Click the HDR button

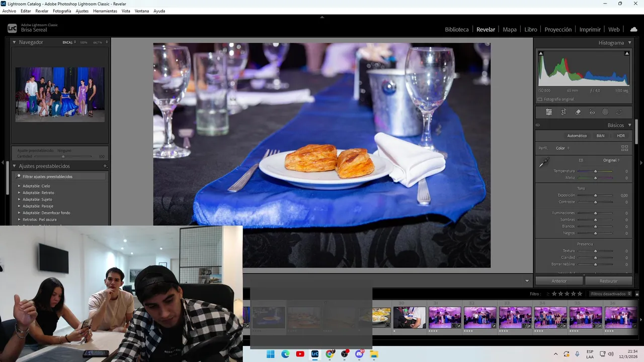click(x=621, y=136)
